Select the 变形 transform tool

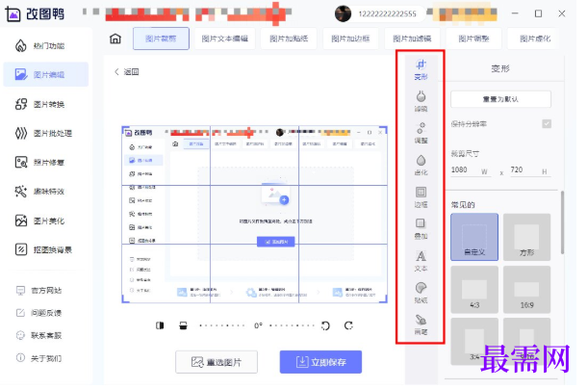click(421, 69)
